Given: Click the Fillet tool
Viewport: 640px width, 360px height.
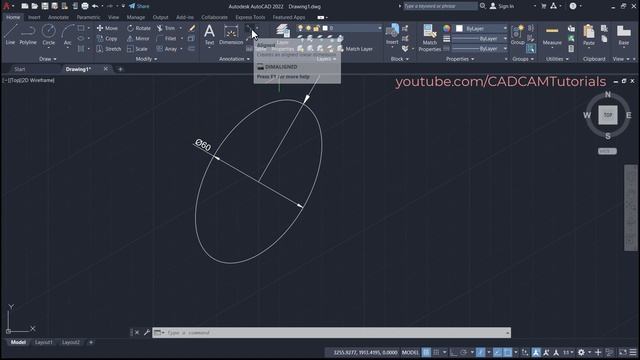Looking at the screenshot, I should [x=167, y=38].
